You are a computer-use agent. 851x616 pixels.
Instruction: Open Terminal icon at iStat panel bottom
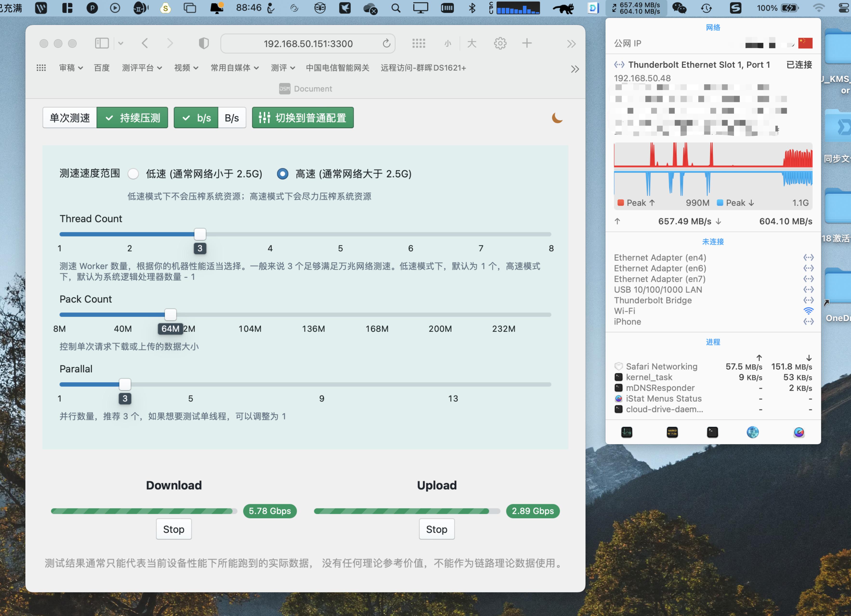pyautogui.click(x=712, y=432)
